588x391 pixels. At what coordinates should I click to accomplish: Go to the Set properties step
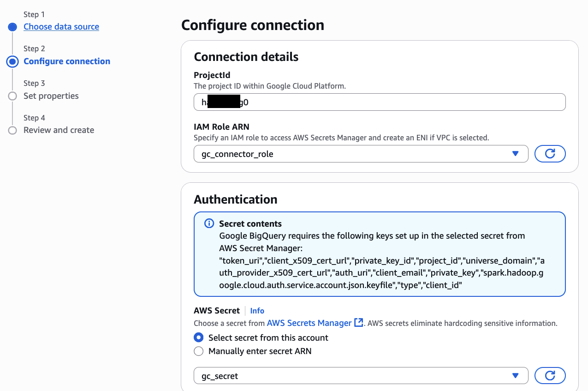coord(51,96)
